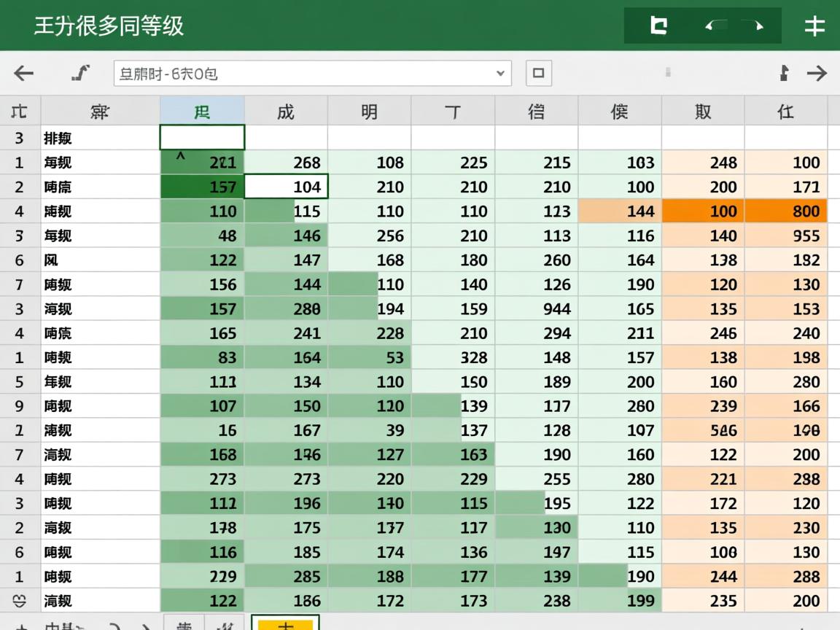
Task: Tap the Save icon in the green title bar
Action: [x=658, y=26]
